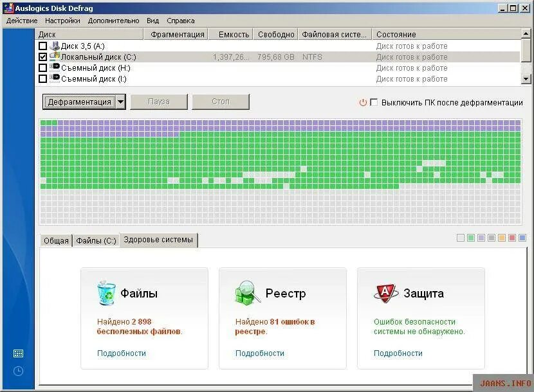This screenshot has height=392, width=534.
Task: Check the Диск 3,5 (A:) checkbox
Action: click(x=43, y=46)
